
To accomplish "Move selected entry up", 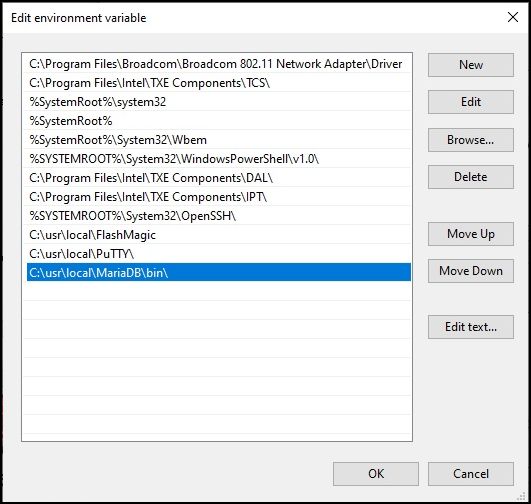I will coord(471,234).
